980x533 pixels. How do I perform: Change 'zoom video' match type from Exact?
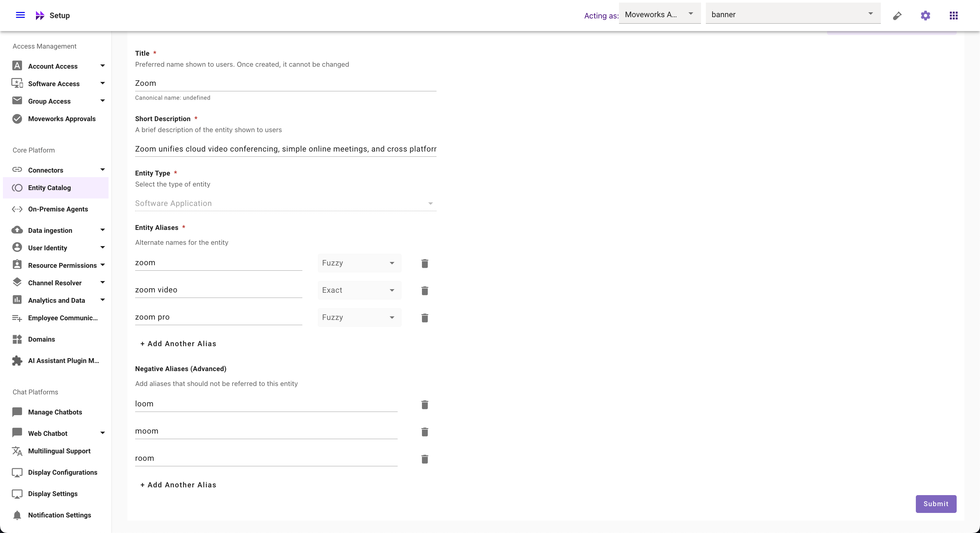[x=359, y=290]
